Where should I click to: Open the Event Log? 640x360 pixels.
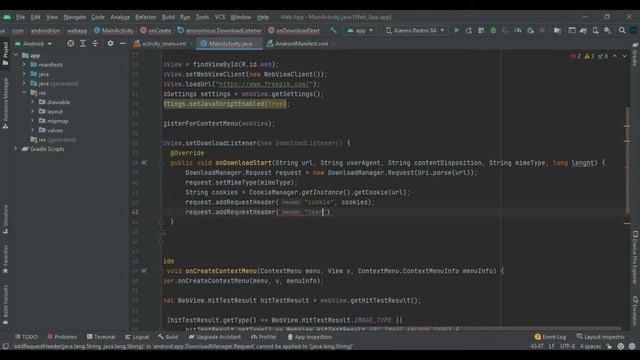[550, 337]
